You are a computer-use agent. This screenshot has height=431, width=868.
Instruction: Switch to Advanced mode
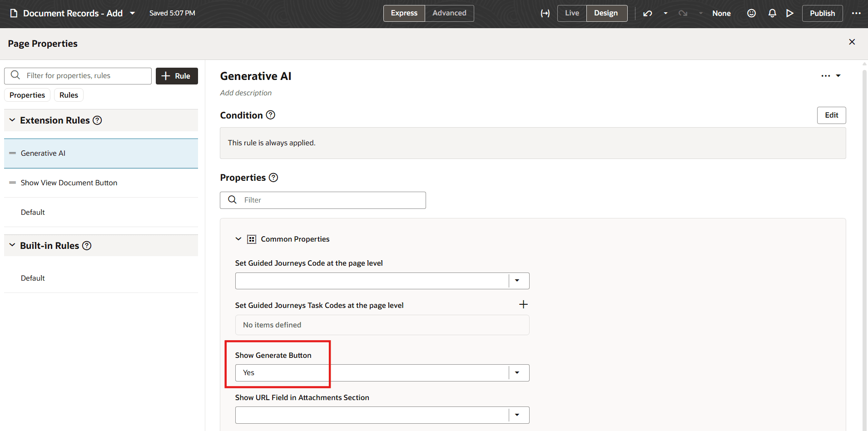point(449,13)
